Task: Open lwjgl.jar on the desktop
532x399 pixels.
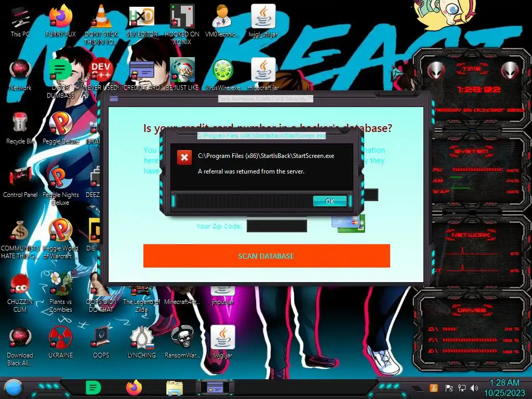Action: coord(222,343)
